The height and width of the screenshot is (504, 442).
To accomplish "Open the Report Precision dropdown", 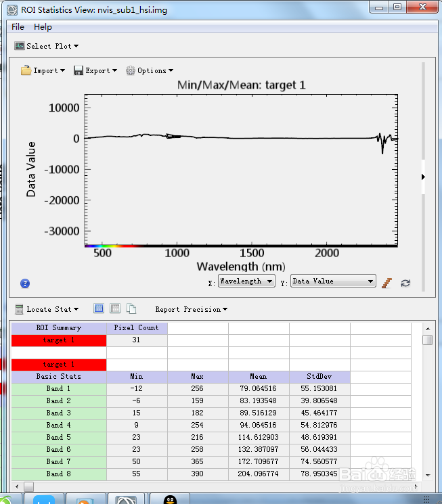I will (x=192, y=309).
